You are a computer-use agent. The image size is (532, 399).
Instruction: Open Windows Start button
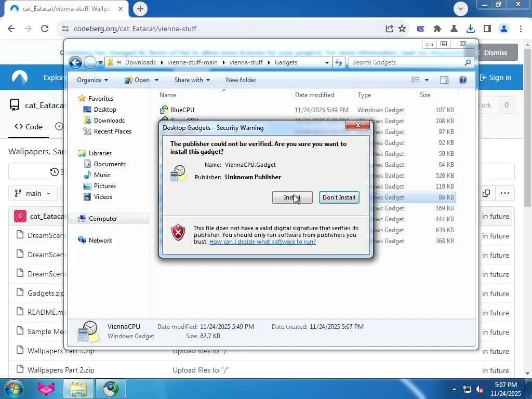pyautogui.click(x=14, y=389)
